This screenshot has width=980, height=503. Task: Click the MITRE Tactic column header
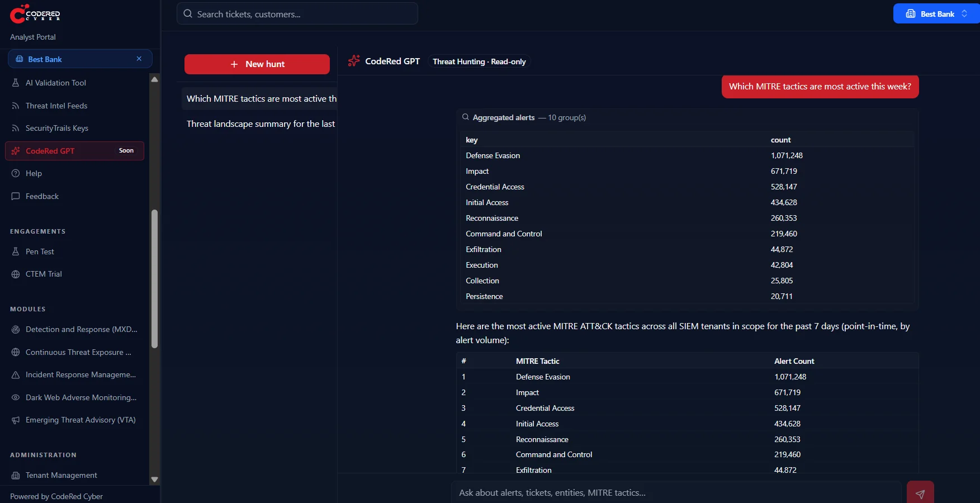pos(537,361)
